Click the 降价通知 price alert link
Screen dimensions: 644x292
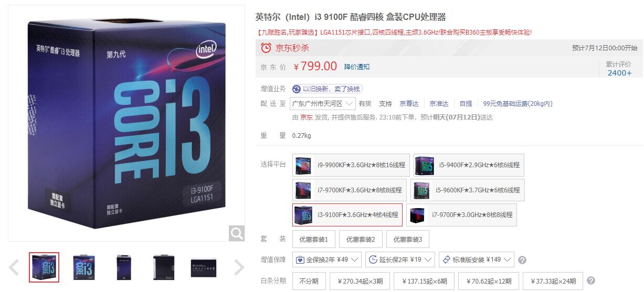pyautogui.click(x=357, y=67)
